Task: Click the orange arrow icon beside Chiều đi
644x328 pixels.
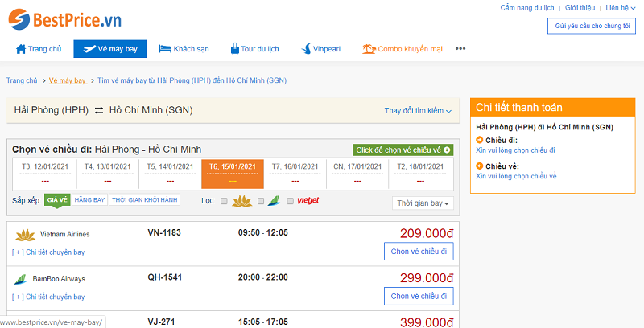Action: pos(479,140)
